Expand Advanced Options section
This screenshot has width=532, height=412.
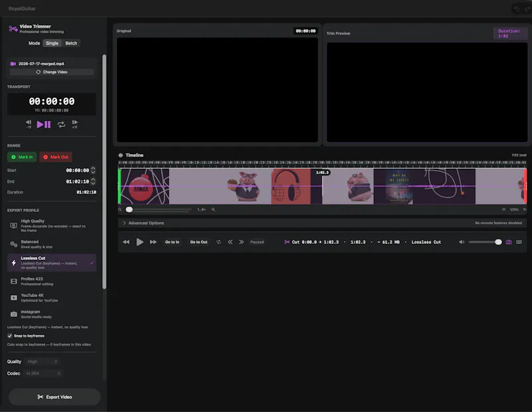point(322,223)
